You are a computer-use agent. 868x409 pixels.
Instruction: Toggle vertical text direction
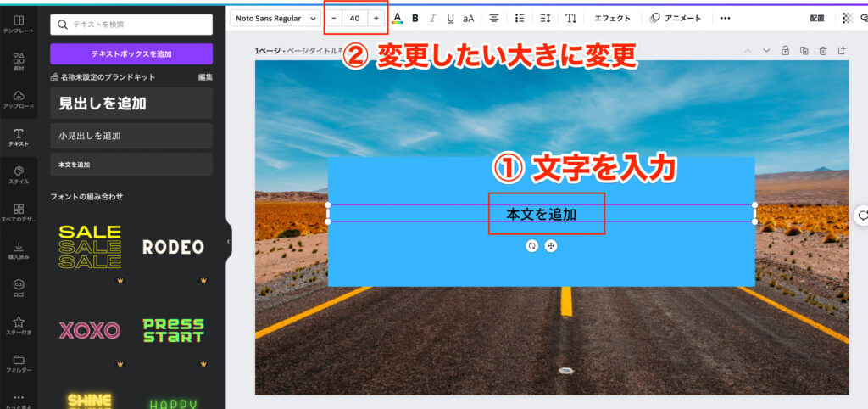(x=570, y=19)
